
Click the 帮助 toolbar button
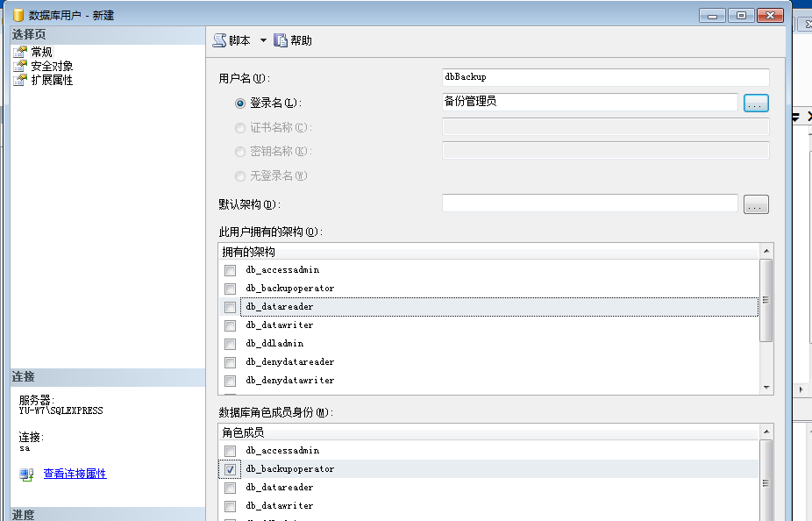293,40
